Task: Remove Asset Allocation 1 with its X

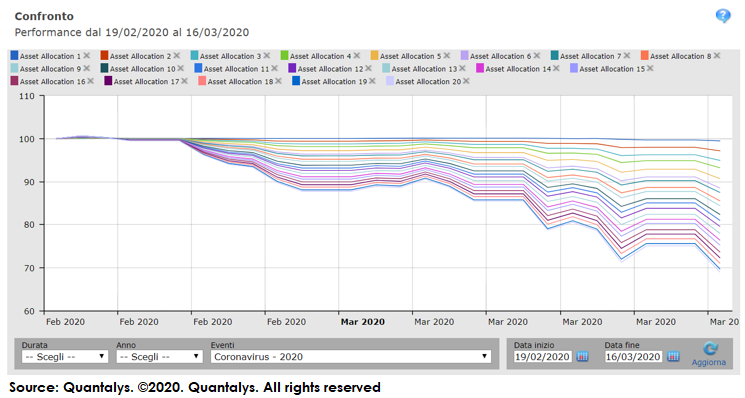Action: point(86,56)
